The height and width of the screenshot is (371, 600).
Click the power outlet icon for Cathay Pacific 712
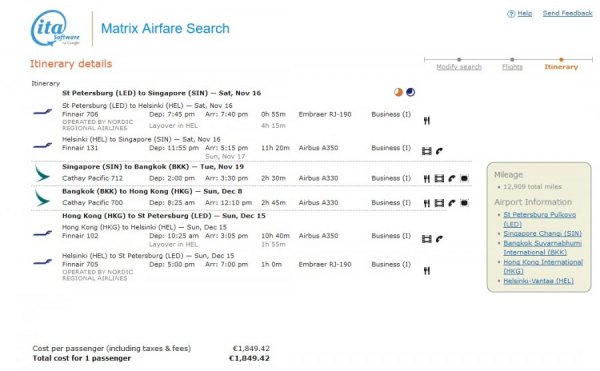coord(464,178)
